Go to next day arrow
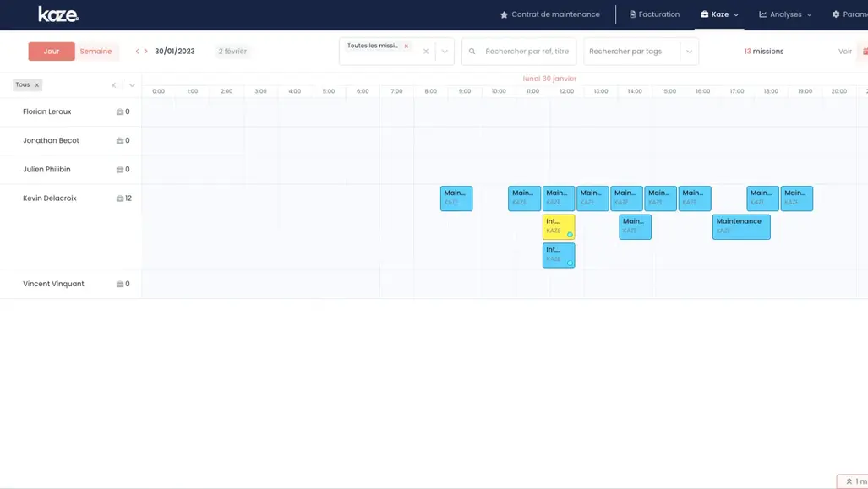 (145, 51)
